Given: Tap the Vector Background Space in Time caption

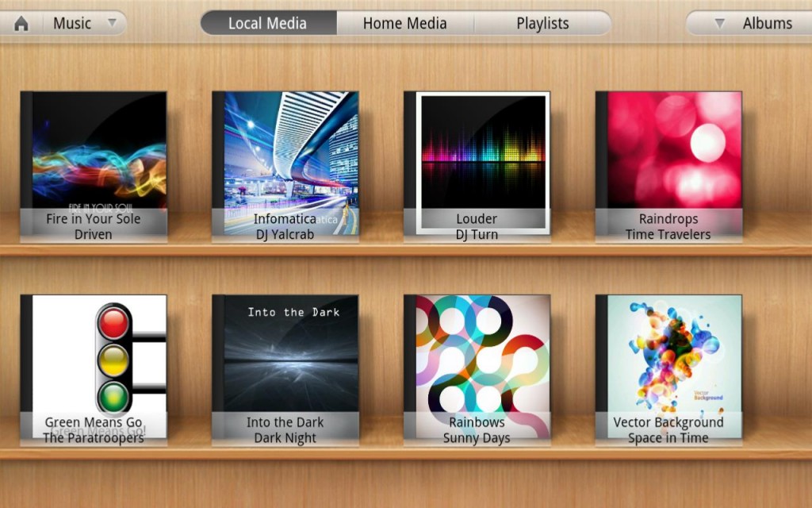Looking at the screenshot, I should tap(668, 430).
